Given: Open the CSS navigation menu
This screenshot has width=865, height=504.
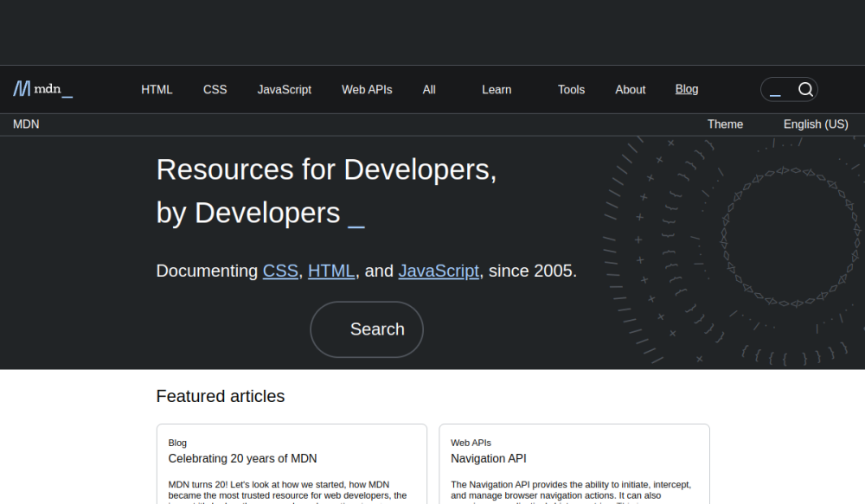Looking at the screenshot, I should (x=215, y=89).
